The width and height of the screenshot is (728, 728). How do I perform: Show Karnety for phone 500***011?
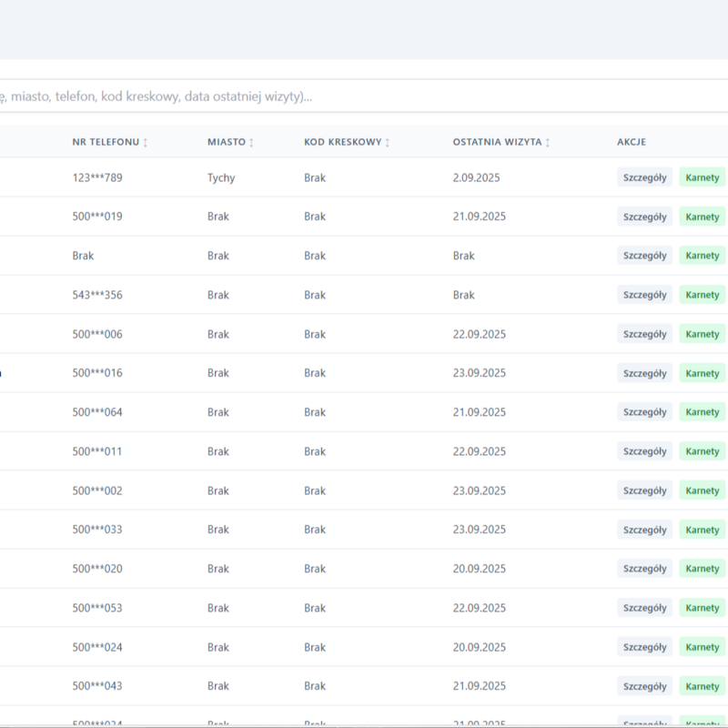(702, 451)
